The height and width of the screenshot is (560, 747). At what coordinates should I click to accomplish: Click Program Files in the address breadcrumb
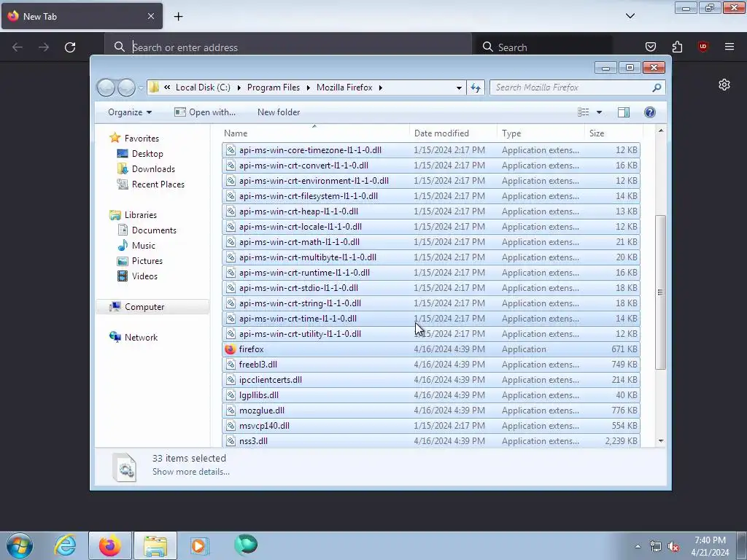pos(274,87)
